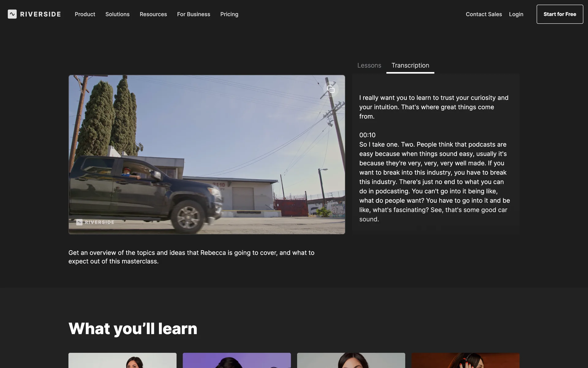Viewport: 588px width, 368px height.
Task: Click the Contact Sales link
Action: 484,14
